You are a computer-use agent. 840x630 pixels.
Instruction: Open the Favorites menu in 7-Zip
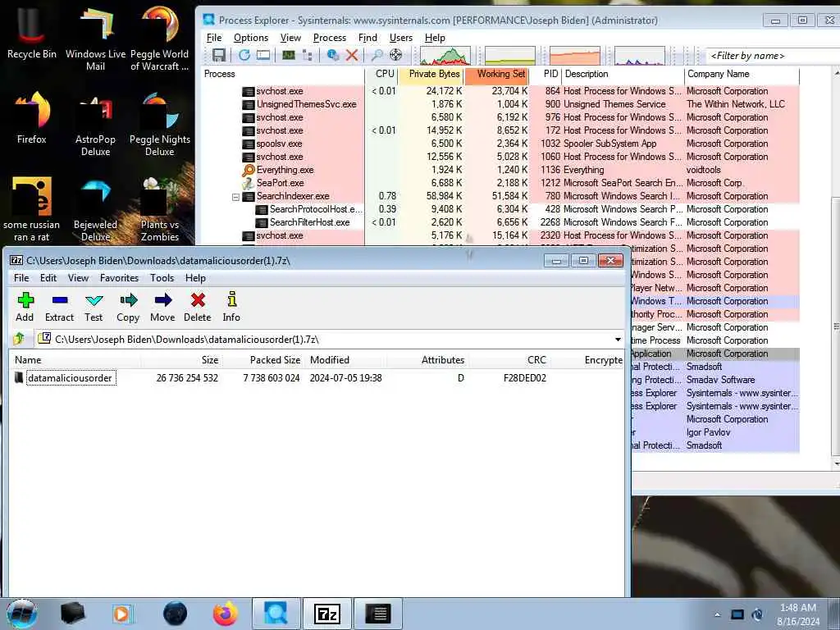point(119,277)
